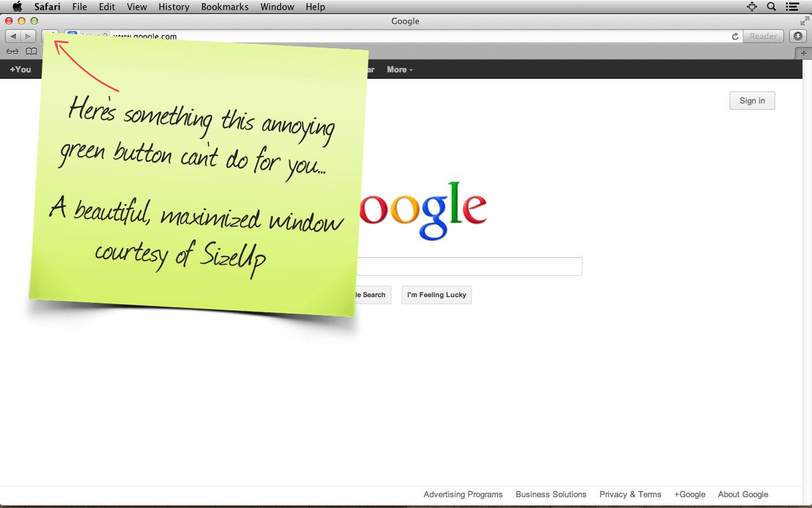The image size is (812, 508).
Task: Show bookmarks with the open book icon
Action: coord(31,51)
